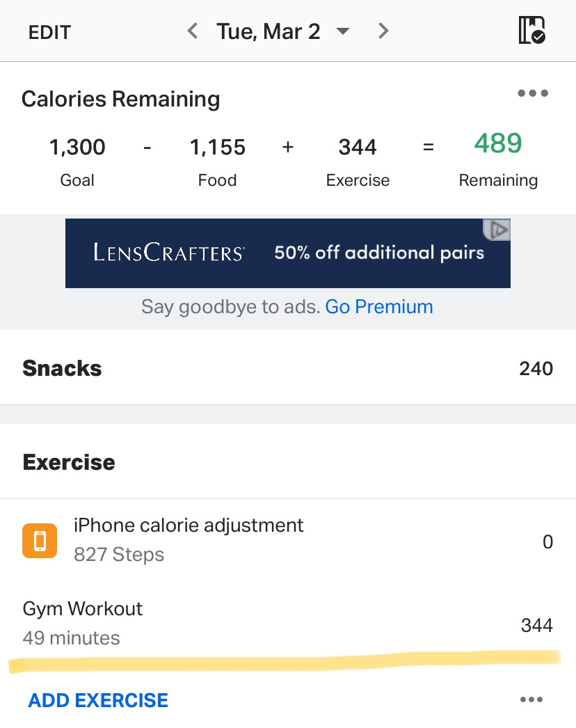This screenshot has width=576, height=728.
Task: Open the diary complete notebook icon
Action: pyautogui.click(x=532, y=31)
